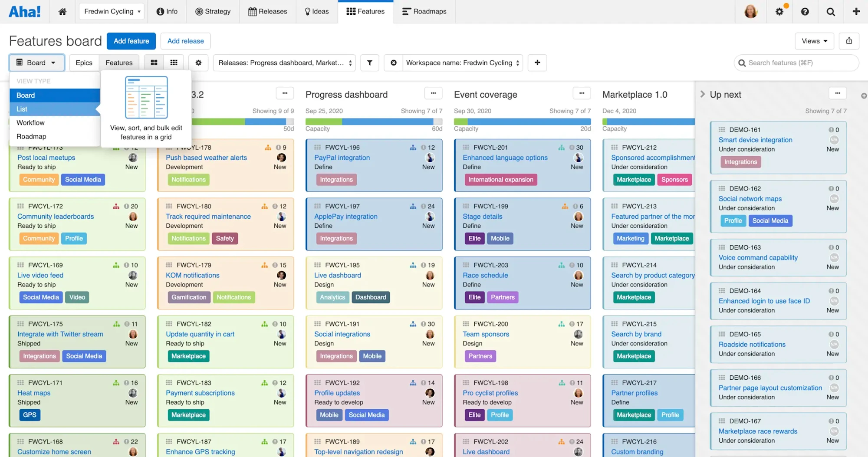Screen dimensions: 868x457
Task: Open the Board view type dropdown
Action: [x=36, y=62]
